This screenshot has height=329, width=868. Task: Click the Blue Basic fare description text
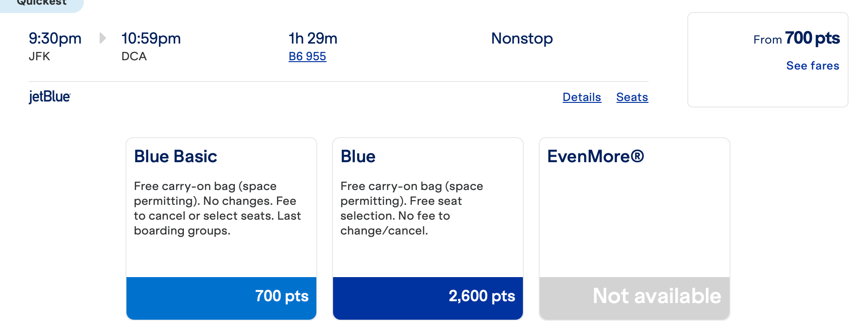click(217, 208)
